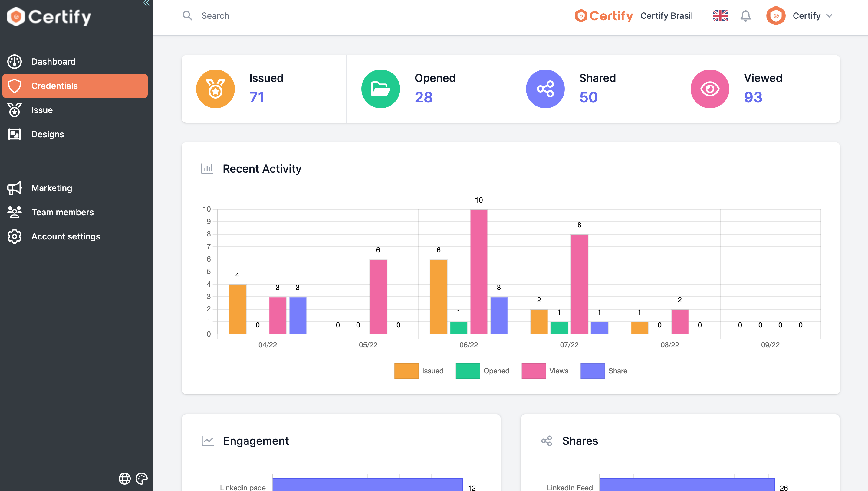Screen dimensions: 868x491
Task: Click the purple Shared icon
Action: tap(545, 89)
